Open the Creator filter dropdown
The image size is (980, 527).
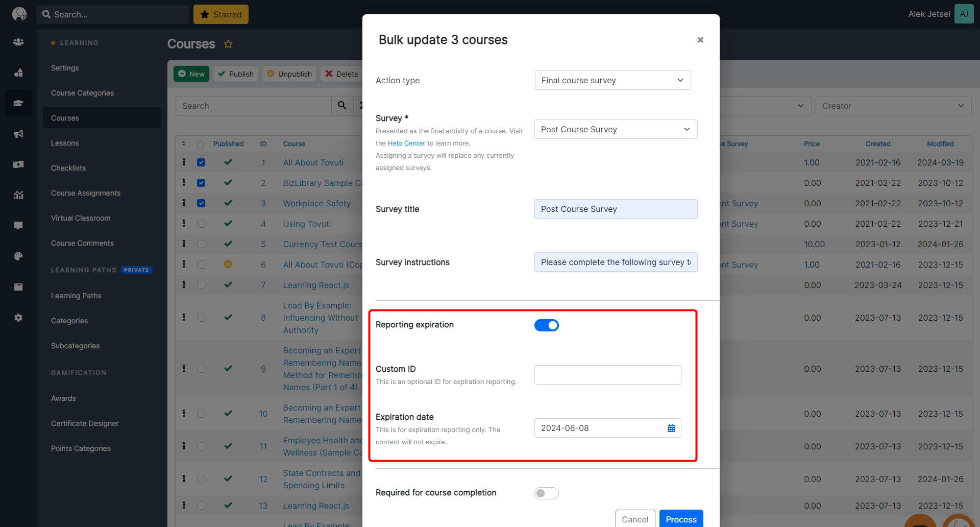tap(893, 106)
